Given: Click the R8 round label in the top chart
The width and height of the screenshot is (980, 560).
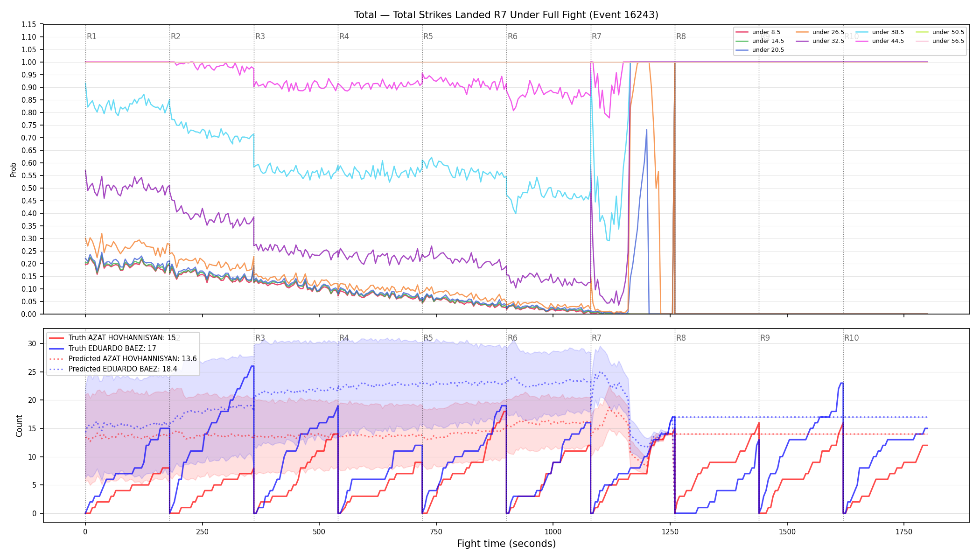Looking at the screenshot, I should 681,36.
